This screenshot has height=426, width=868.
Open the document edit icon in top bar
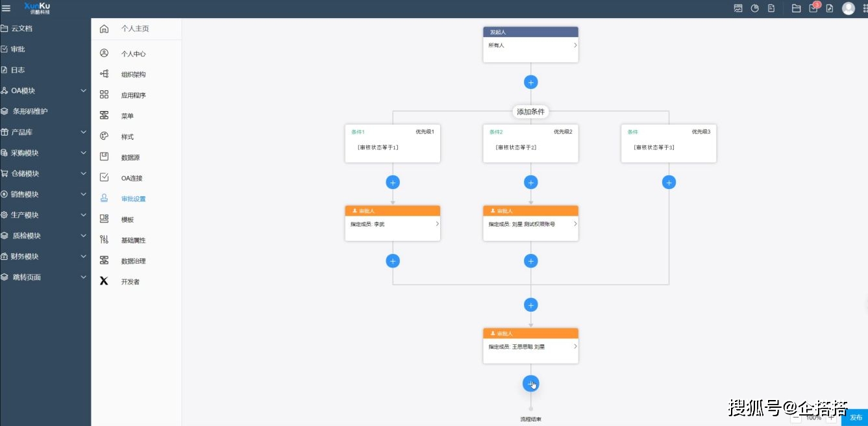click(x=829, y=8)
